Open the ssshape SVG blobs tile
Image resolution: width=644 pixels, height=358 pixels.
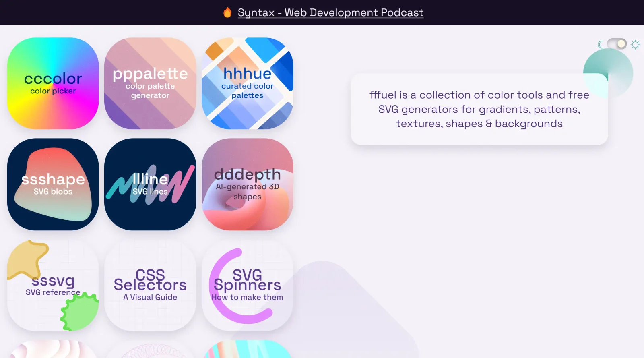(x=53, y=184)
